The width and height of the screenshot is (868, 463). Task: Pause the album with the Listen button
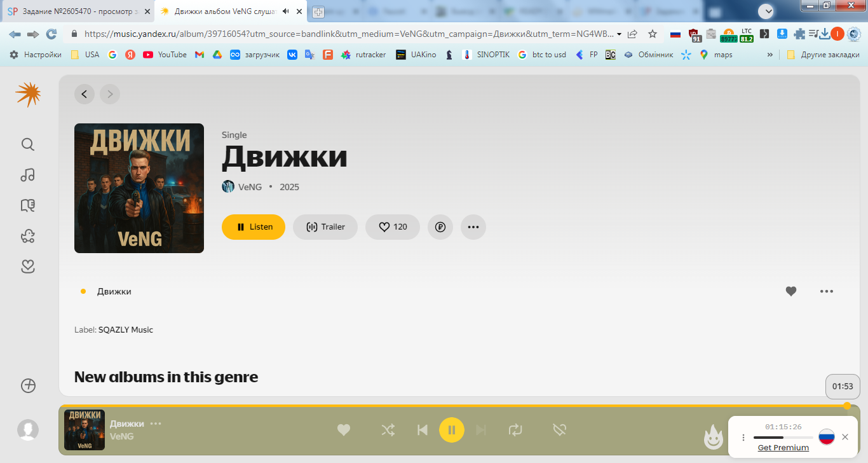coord(254,227)
